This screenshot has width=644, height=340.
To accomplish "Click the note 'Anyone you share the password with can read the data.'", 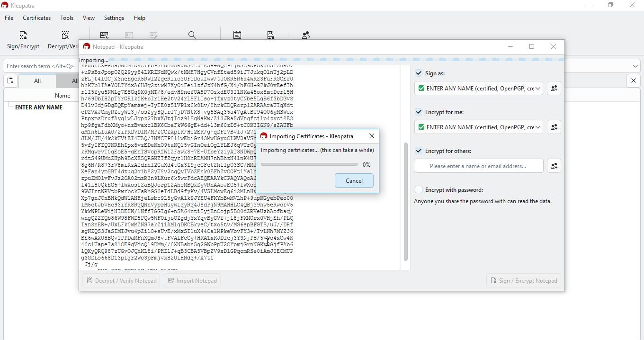I will click(483, 201).
